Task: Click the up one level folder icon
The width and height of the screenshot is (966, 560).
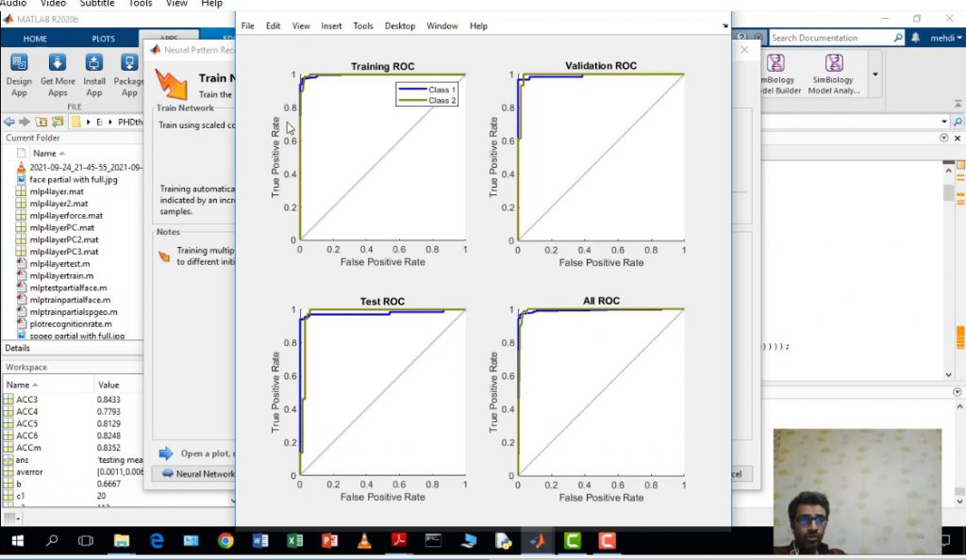Action: (41, 122)
